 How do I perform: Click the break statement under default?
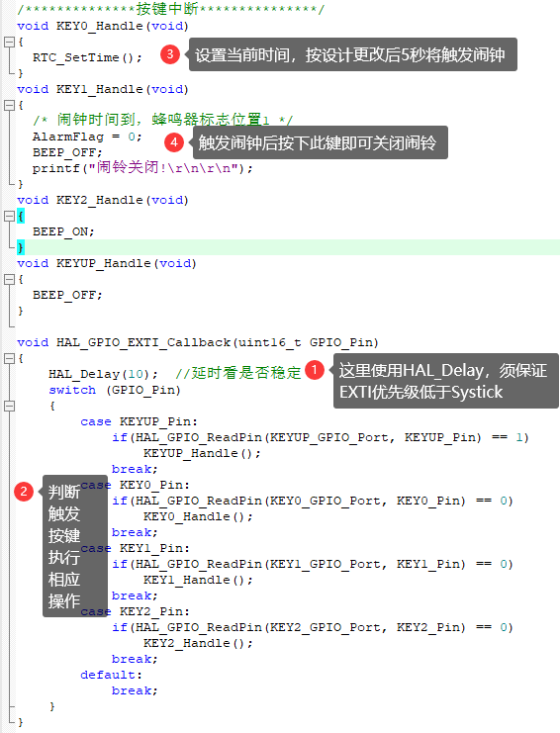point(135,690)
